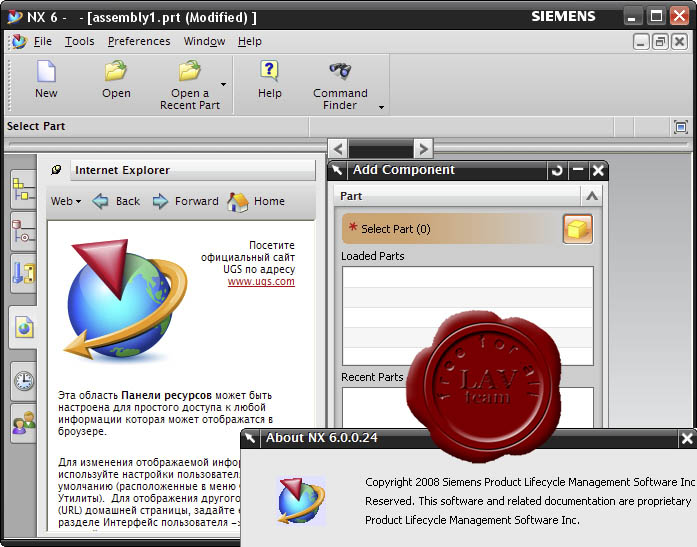Expand Open a Recent Part dropdown arrow
The image size is (697, 547).
[224, 84]
